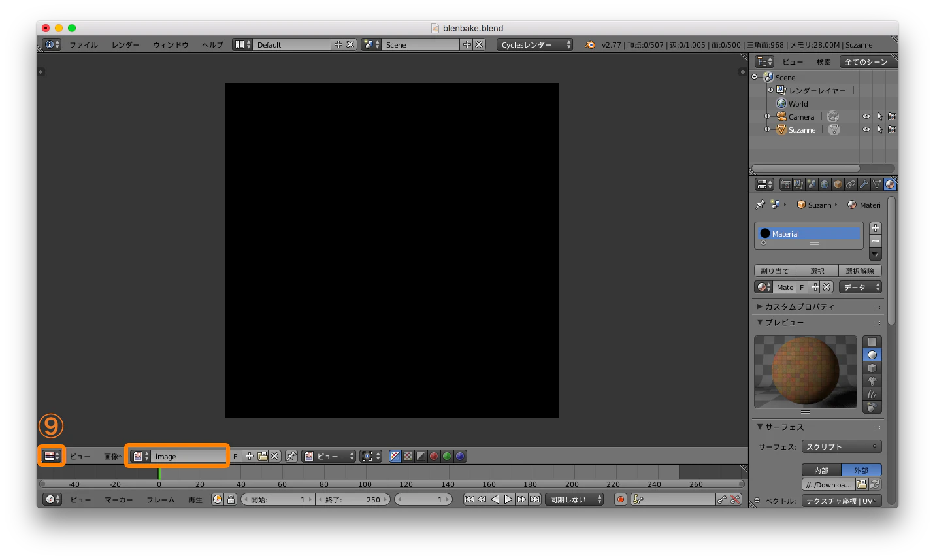The width and height of the screenshot is (935, 560).
Task: Unlink the image datablock with X
Action: pos(275,456)
